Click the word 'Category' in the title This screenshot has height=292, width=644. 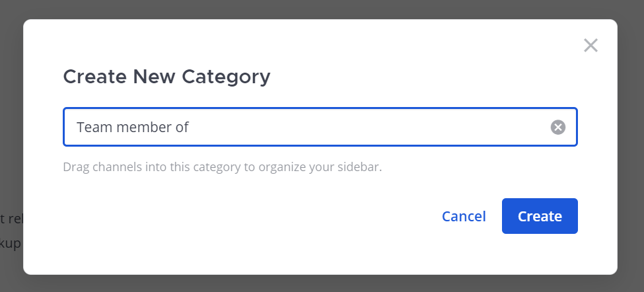(x=231, y=77)
